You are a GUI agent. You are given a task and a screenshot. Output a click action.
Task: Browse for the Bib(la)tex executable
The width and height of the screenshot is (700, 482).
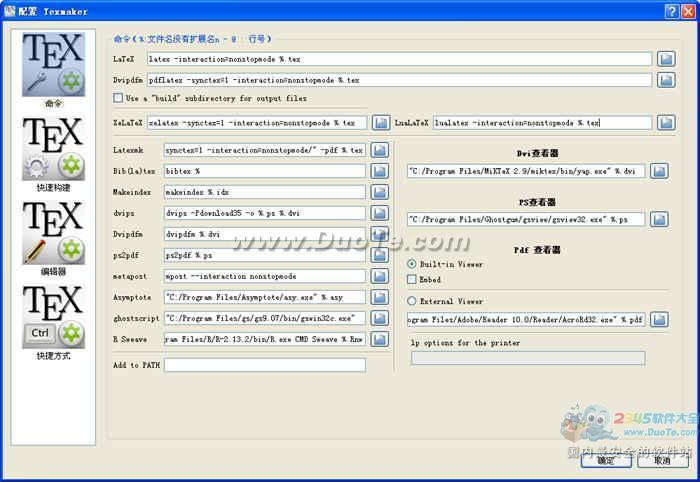coord(379,171)
